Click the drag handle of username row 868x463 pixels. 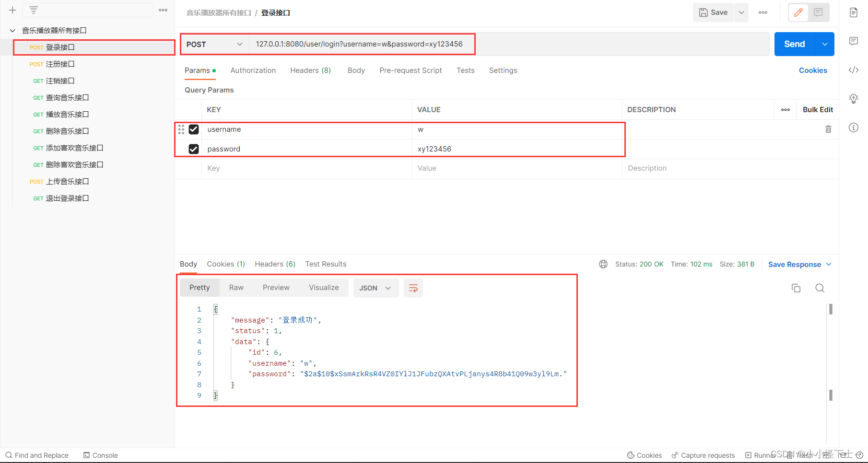click(181, 129)
